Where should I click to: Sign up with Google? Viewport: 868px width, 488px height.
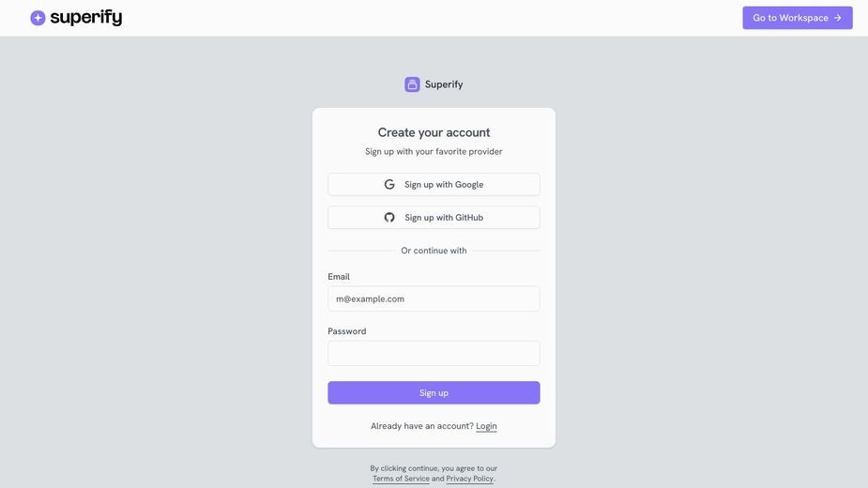(x=434, y=185)
